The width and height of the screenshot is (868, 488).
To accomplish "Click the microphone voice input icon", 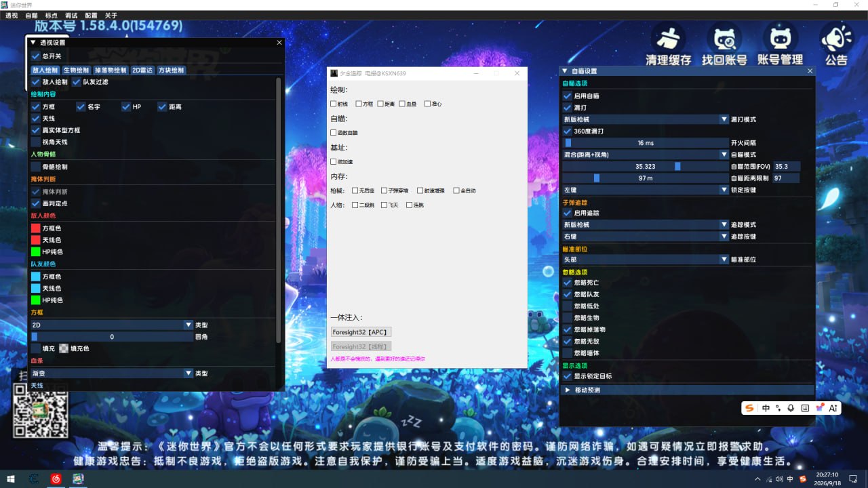I will (x=791, y=408).
